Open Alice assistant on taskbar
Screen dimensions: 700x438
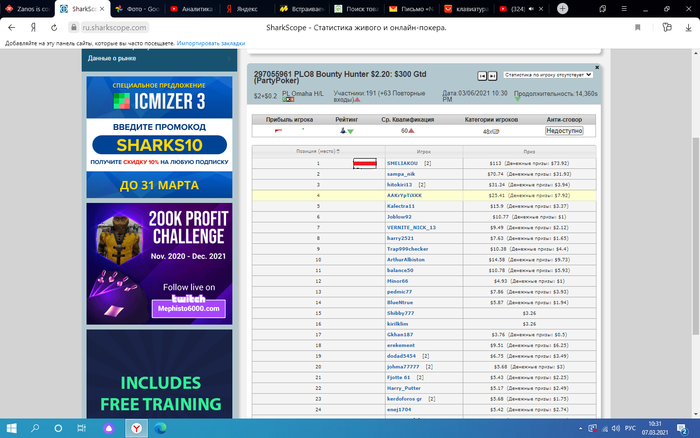[x=108, y=428]
